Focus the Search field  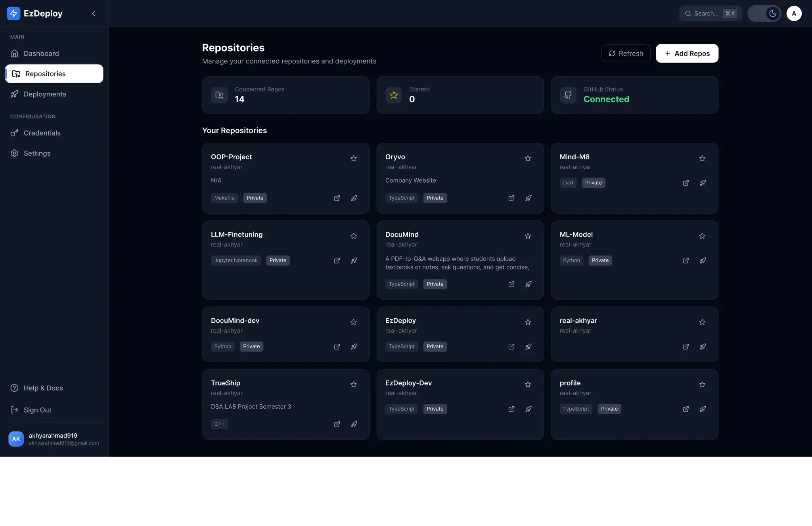710,13
